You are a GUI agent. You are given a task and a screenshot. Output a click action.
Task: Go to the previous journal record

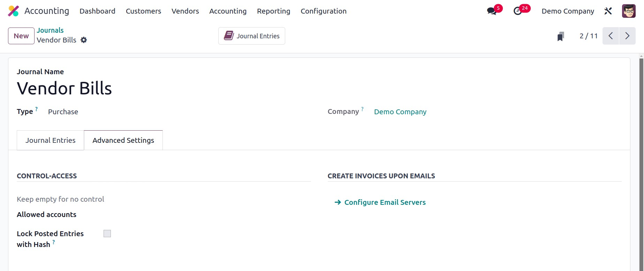pos(611,36)
